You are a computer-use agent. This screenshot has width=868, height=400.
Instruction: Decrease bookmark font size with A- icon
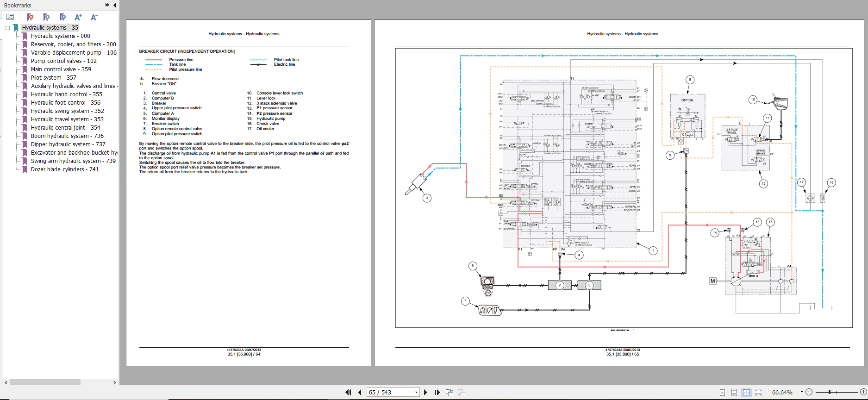click(94, 17)
